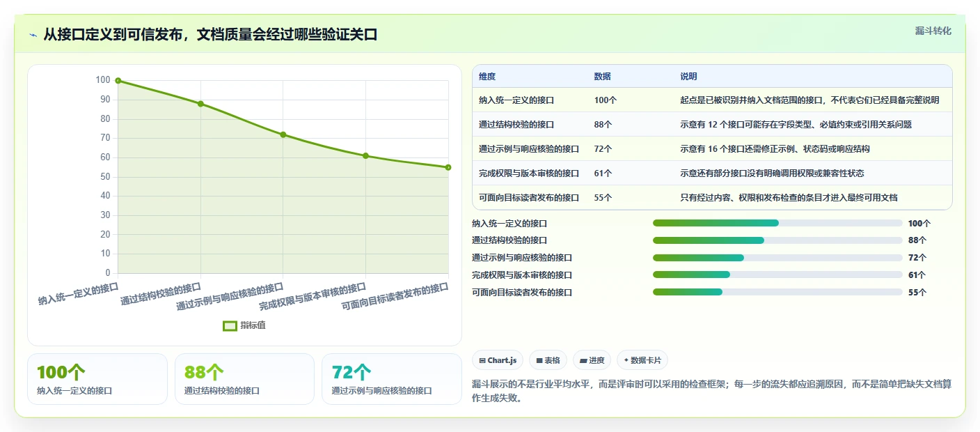Click the page title about 验证关口
Screen dimensions: 980x432
click(210, 34)
